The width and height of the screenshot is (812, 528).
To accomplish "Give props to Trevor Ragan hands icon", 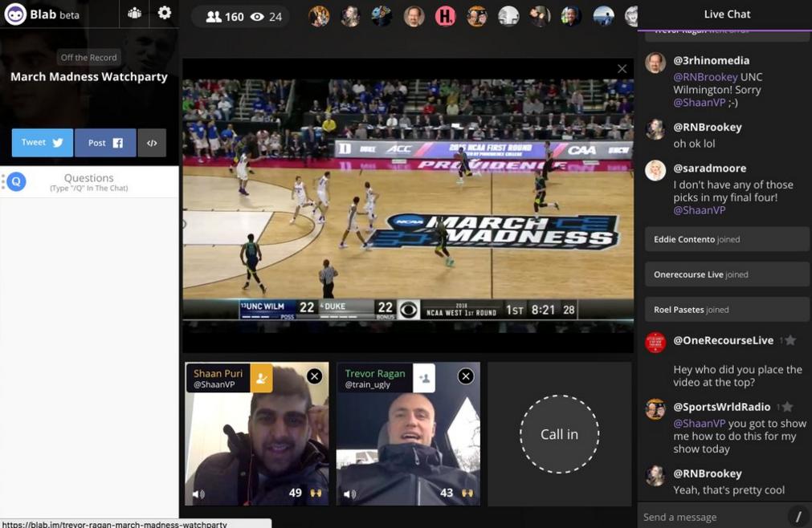I will point(467,493).
